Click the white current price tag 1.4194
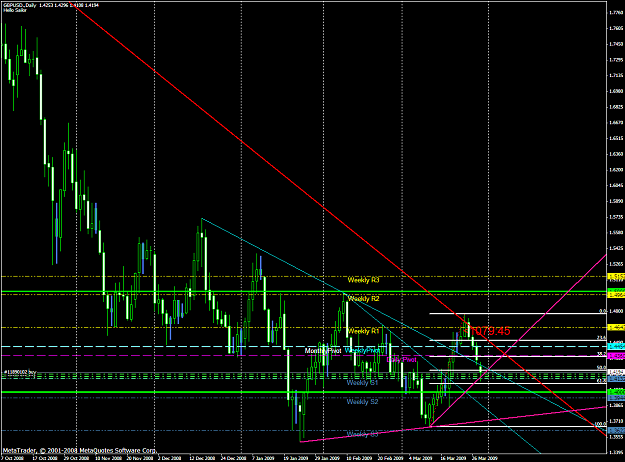625x462 pixels. (616, 372)
